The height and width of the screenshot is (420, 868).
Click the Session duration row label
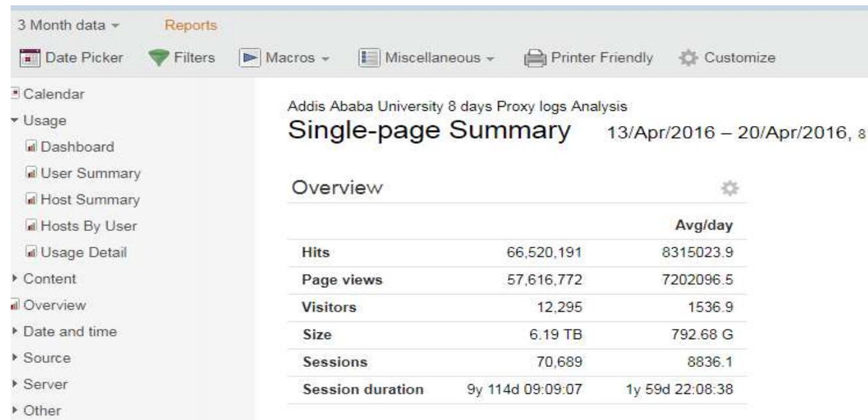coord(363,390)
